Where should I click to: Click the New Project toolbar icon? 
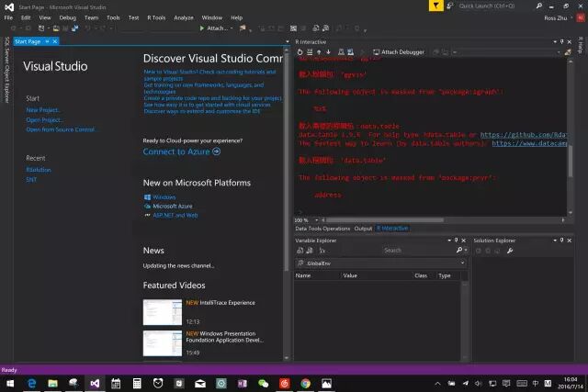[41, 28]
